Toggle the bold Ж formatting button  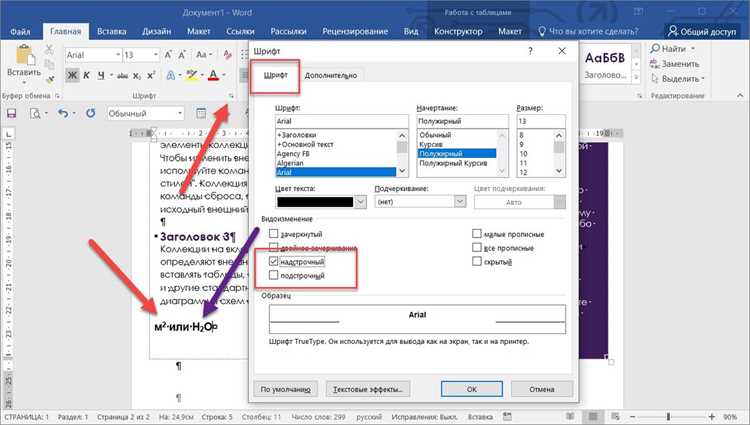(72, 75)
